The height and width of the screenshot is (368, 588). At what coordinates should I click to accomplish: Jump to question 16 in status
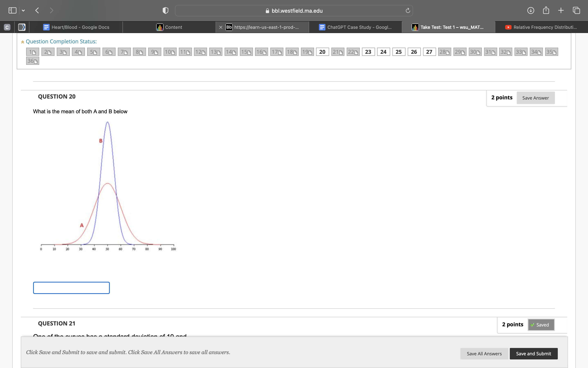click(262, 52)
